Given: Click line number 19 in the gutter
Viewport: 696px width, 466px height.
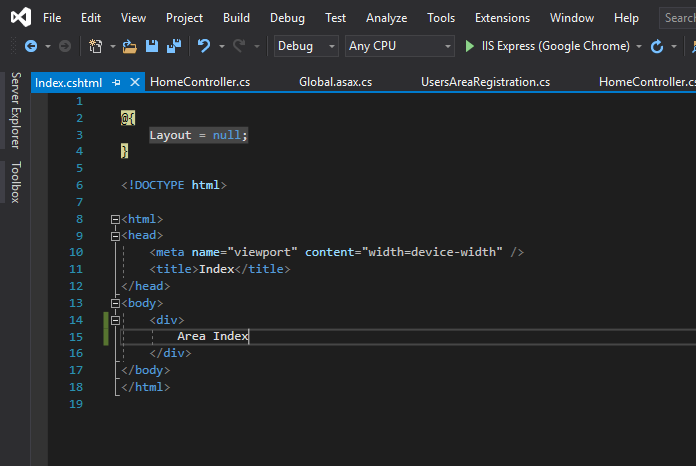Looking at the screenshot, I should (76, 404).
